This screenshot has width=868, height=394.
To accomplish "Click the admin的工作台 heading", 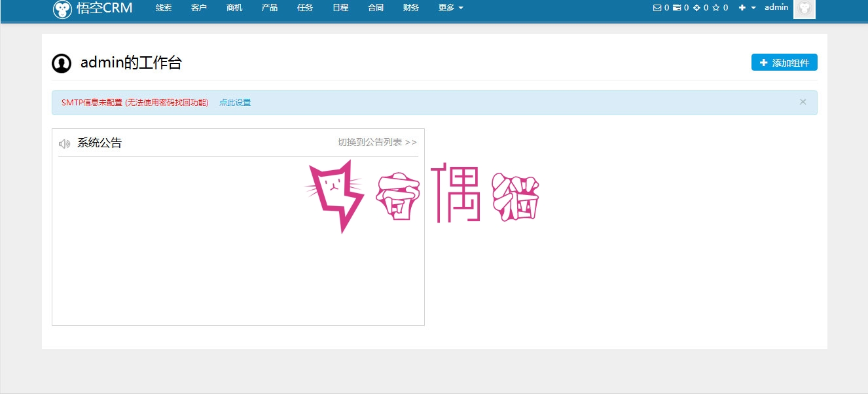I will (131, 63).
